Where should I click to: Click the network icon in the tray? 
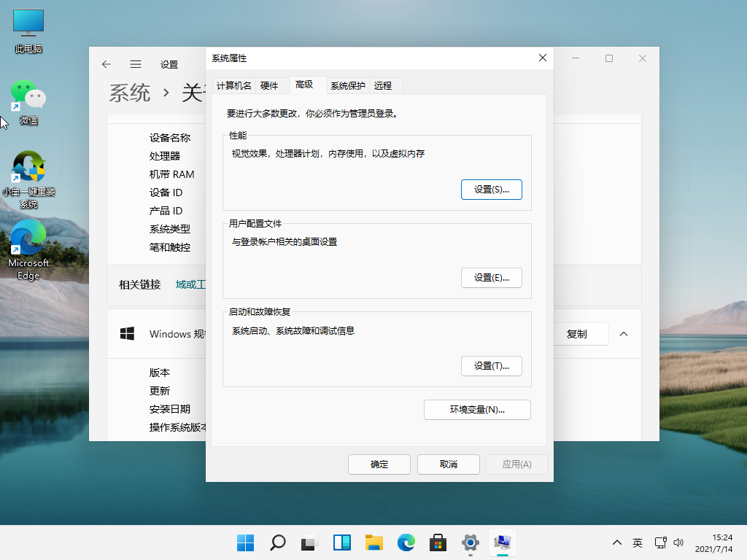point(659,542)
